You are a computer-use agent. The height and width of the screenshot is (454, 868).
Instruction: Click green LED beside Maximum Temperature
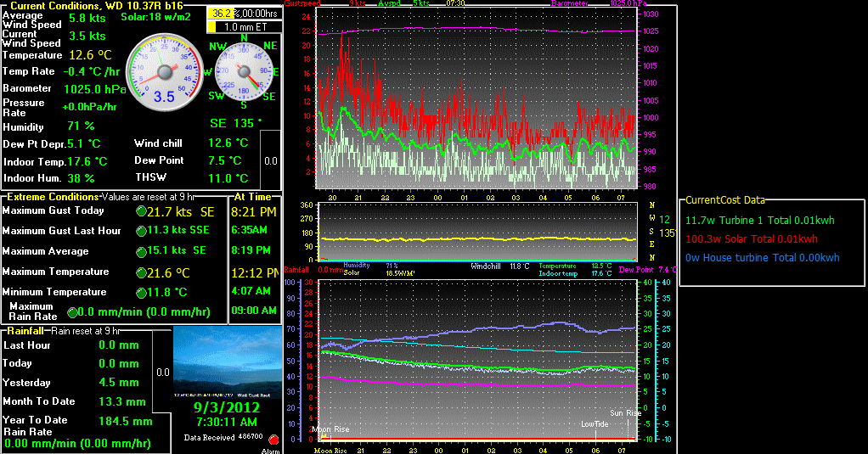141,272
